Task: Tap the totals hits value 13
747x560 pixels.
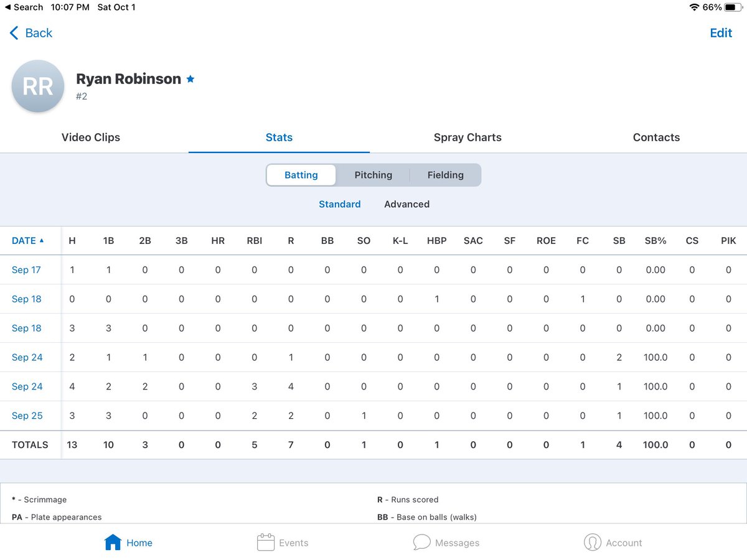Action: coord(72,445)
